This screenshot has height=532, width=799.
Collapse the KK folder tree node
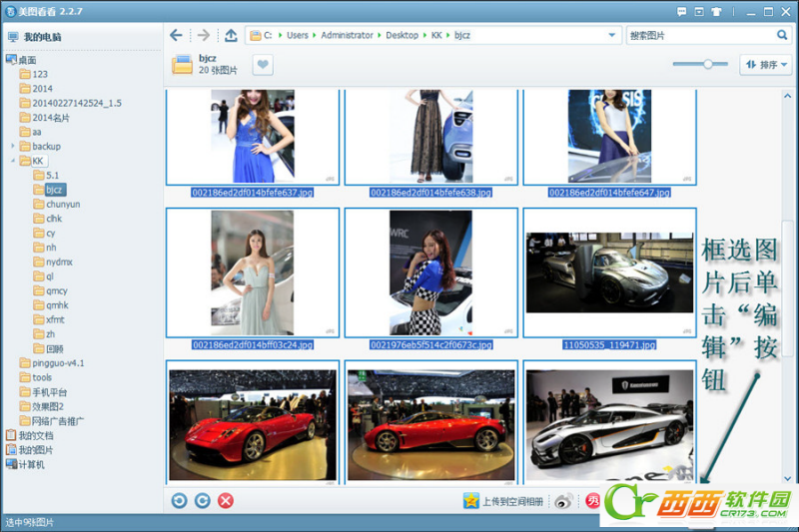pos(12,161)
